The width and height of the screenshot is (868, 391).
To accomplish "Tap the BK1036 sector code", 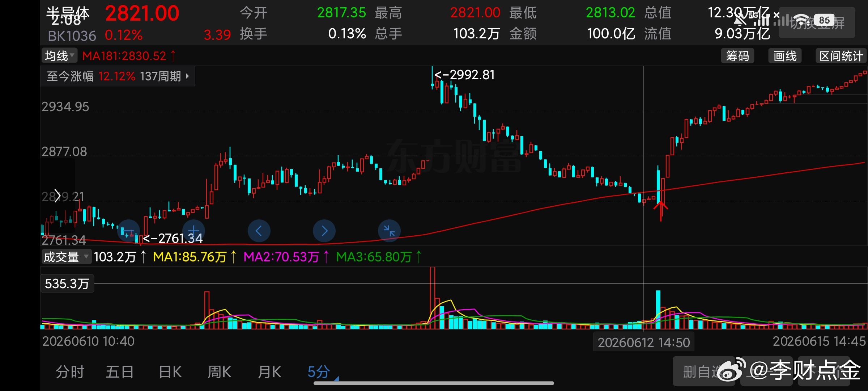I will (72, 36).
